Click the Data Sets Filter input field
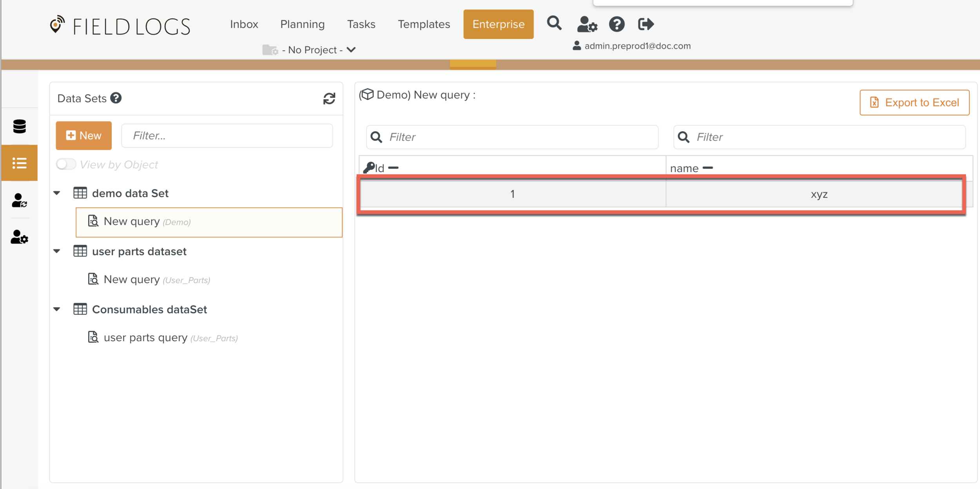The image size is (980, 489). pos(227,136)
